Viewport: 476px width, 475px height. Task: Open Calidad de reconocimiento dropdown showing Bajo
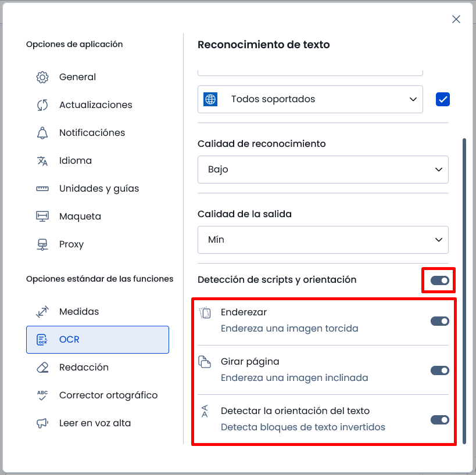tap(323, 170)
